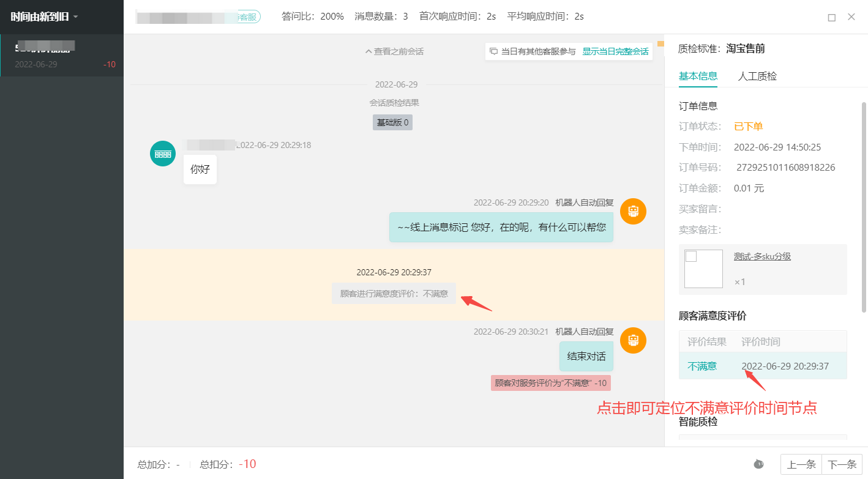Click the 客服 tag beside the blurred name
Viewport: 868px width, 479px height.
247,17
